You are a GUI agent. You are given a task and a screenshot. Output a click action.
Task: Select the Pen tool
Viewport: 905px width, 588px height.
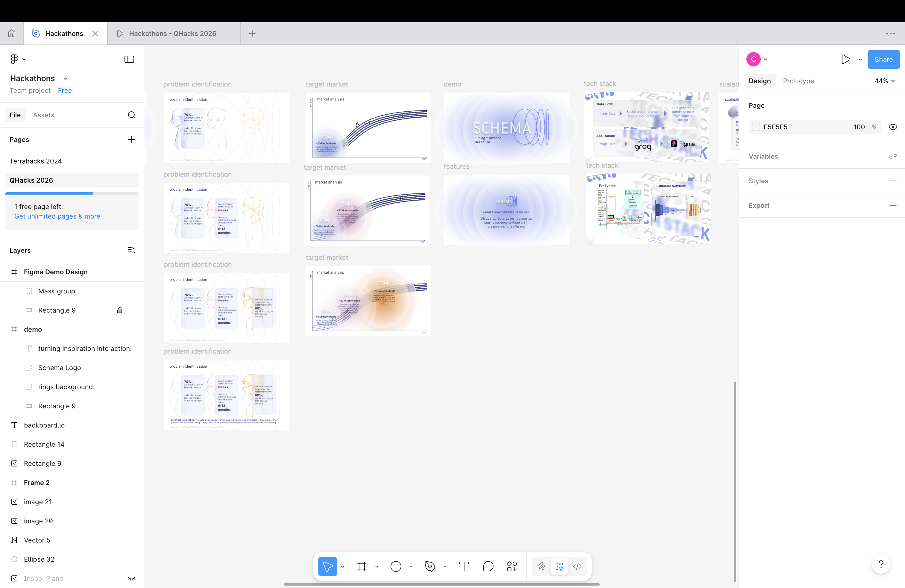430,566
